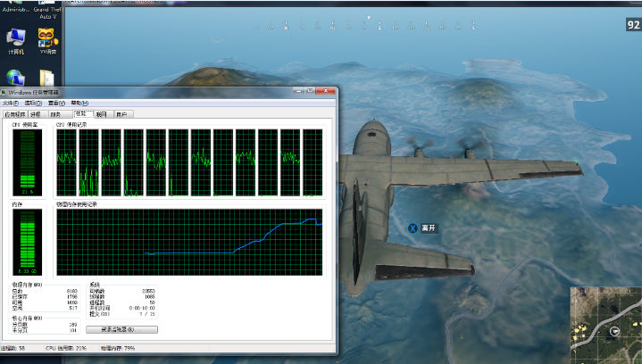Click the 可用 memory row
The image size is (642, 364).
click(45, 302)
